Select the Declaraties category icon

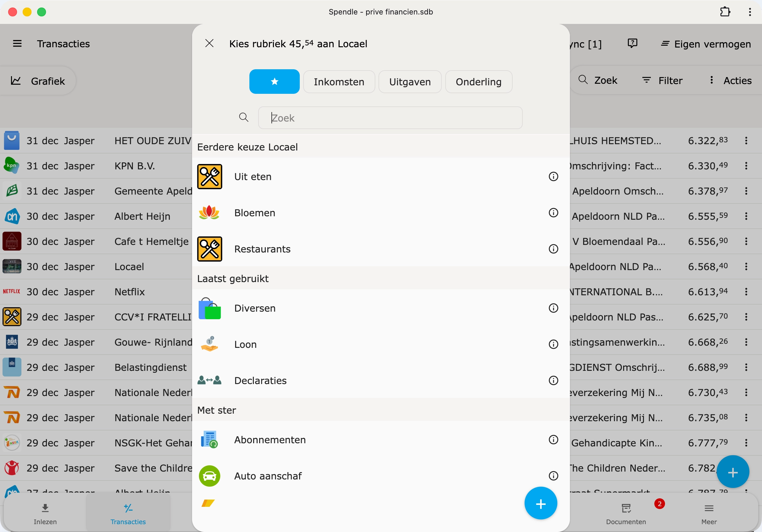tap(209, 380)
